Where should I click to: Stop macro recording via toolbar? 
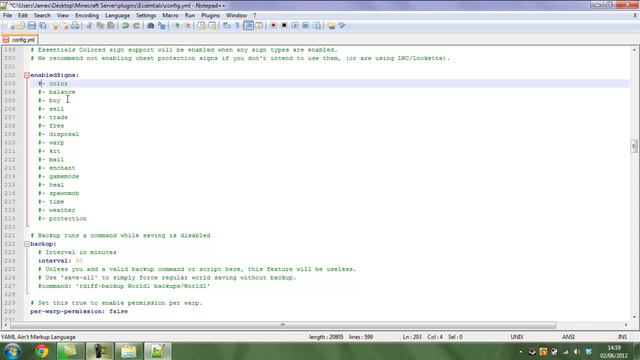pos(284,26)
